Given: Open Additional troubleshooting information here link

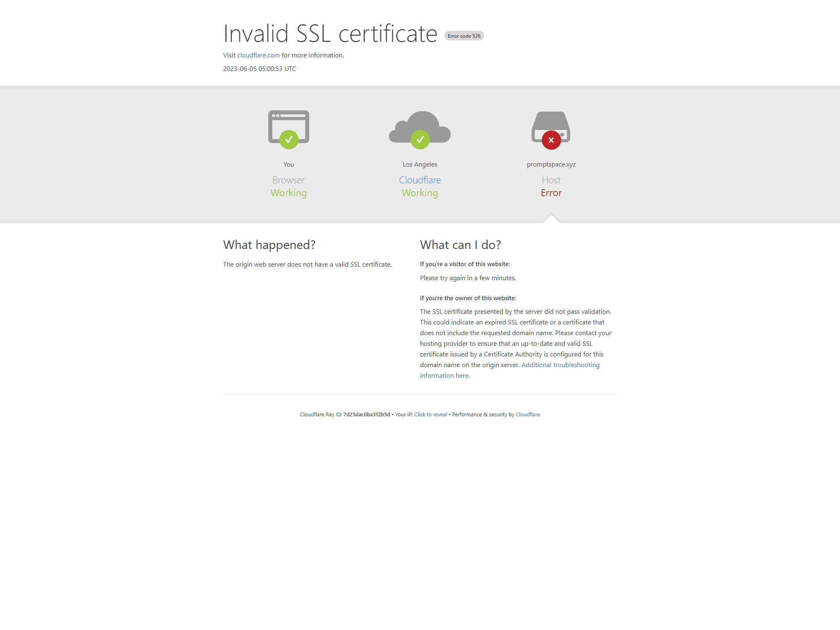Looking at the screenshot, I should (510, 370).
